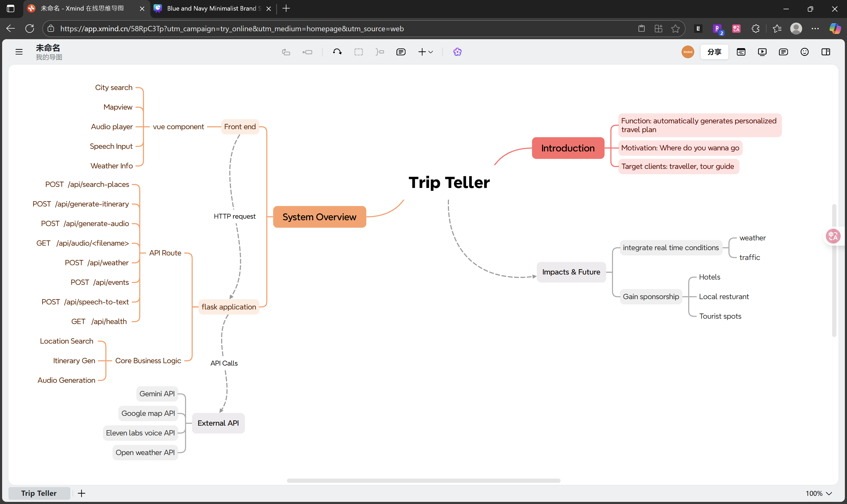Click the relationship arrow tool

(337, 52)
